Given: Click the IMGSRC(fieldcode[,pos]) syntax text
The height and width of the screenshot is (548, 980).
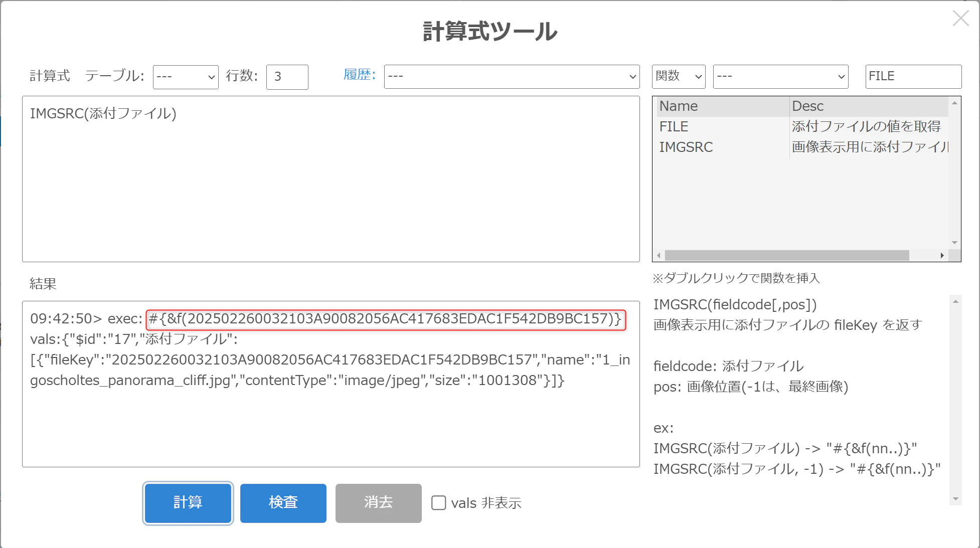Looking at the screenshot, I should coord(735,305).
